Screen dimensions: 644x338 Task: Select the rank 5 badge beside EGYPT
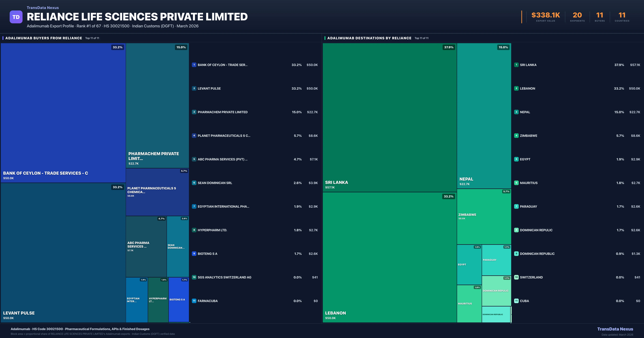516,159
